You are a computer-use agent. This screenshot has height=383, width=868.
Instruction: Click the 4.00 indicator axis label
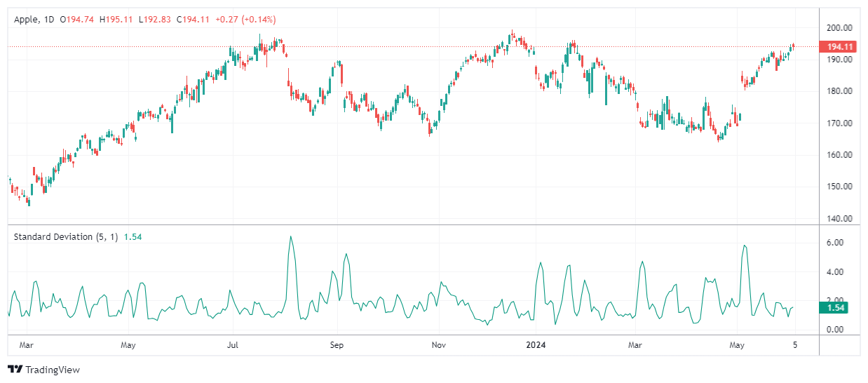click(834, 272)
